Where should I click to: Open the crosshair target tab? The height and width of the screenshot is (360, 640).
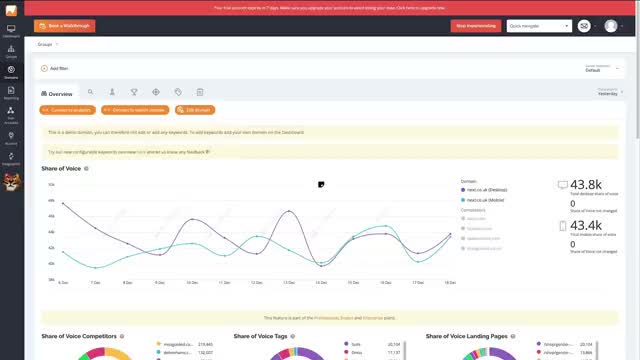point(156,92)
